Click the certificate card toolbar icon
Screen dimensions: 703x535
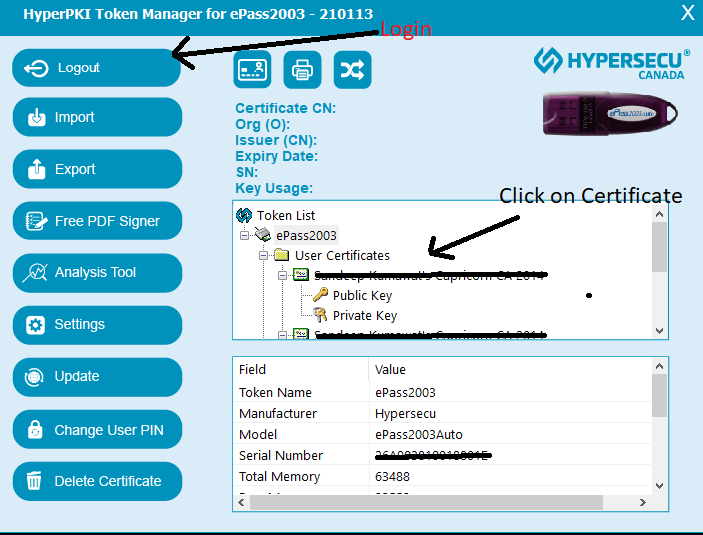(x=252, y=70)
